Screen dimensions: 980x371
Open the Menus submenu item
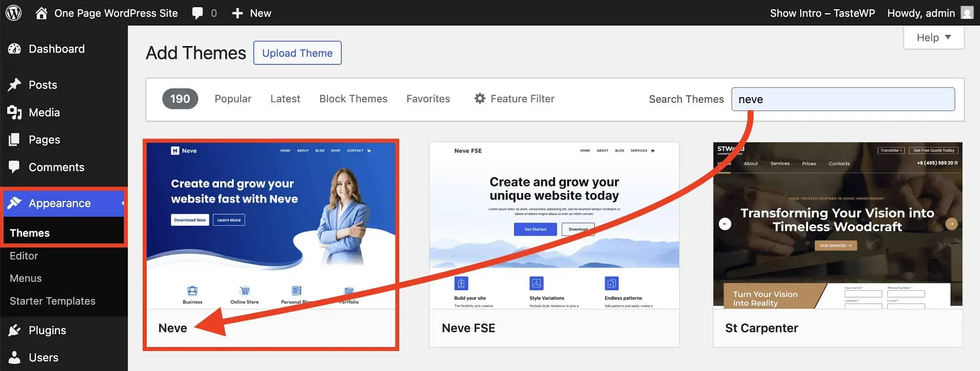26,278
